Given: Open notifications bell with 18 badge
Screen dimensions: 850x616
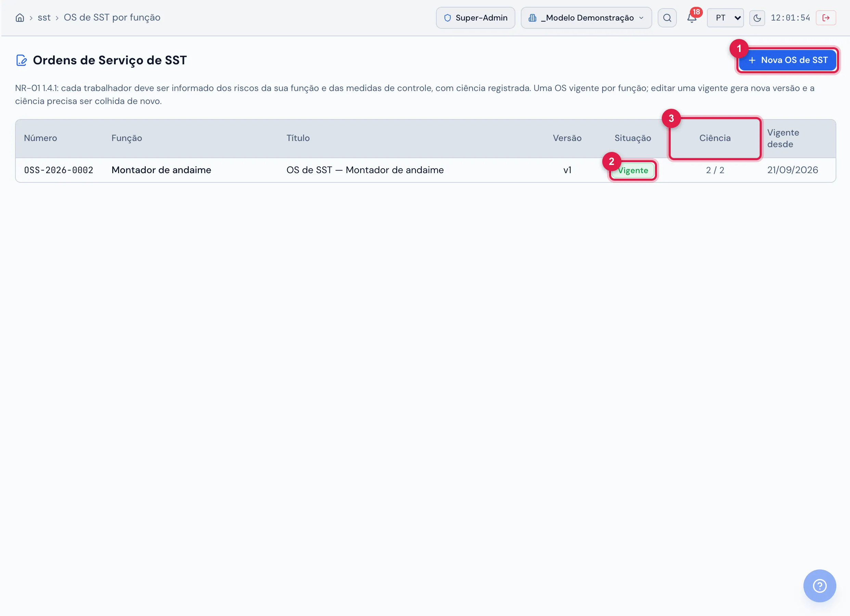Looking at the screenshot, I should [x=692, y=17].
